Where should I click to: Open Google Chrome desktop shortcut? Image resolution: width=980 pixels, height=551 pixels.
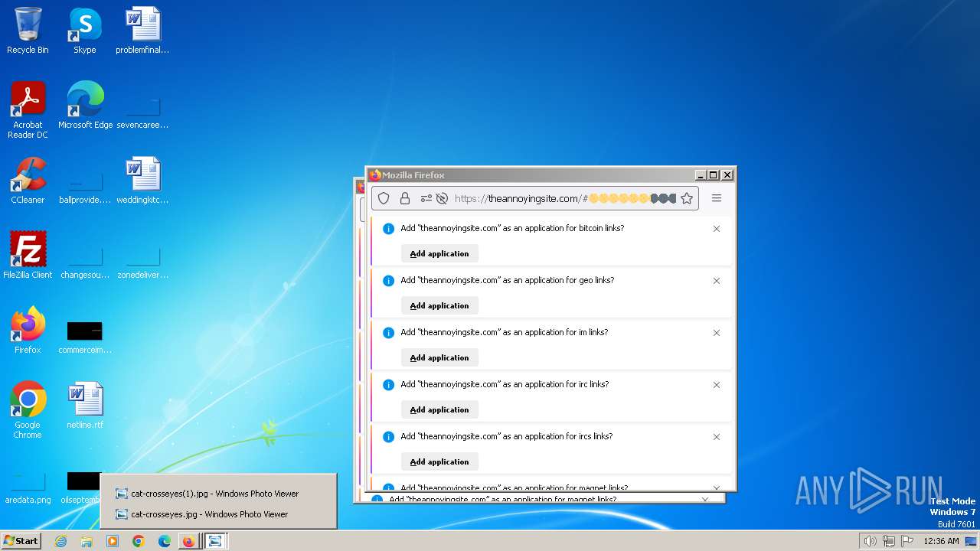[x=28, y=410]
